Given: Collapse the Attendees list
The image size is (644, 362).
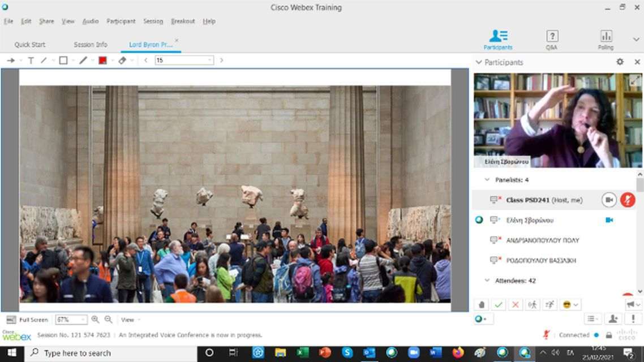Looking at the screenshot, I should pyautogui.click(x=487, y=281).
